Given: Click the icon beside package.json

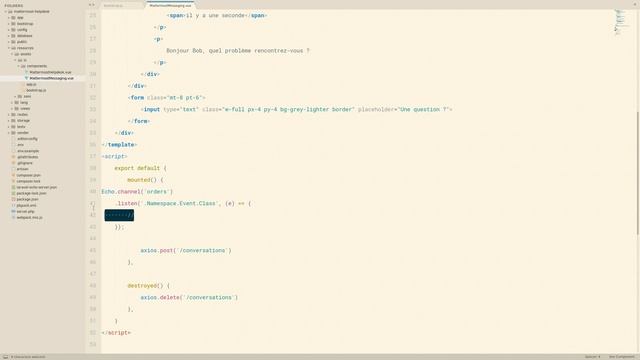Looking at the screenshot, I should point(13,199).
